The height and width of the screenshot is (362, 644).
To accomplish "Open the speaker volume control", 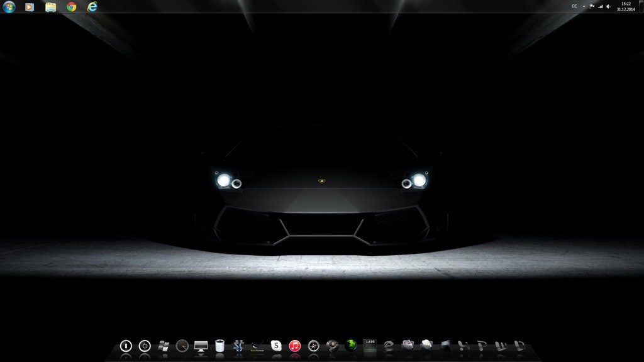I will click(x=608, y=6).
